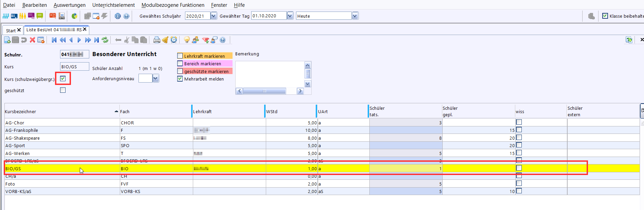This screenshot has width=644, height=210.
Task: Open the Gewählter Tag date dropdown
Action: point(290,16)
